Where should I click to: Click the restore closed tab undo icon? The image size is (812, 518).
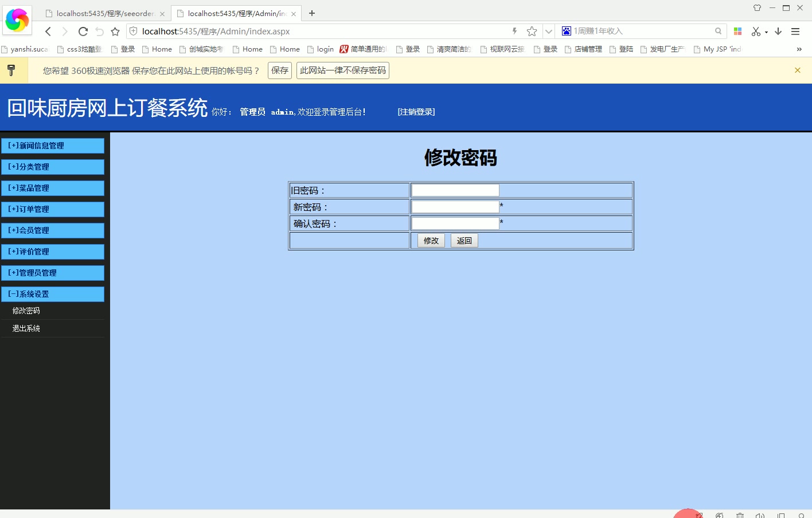99,32
